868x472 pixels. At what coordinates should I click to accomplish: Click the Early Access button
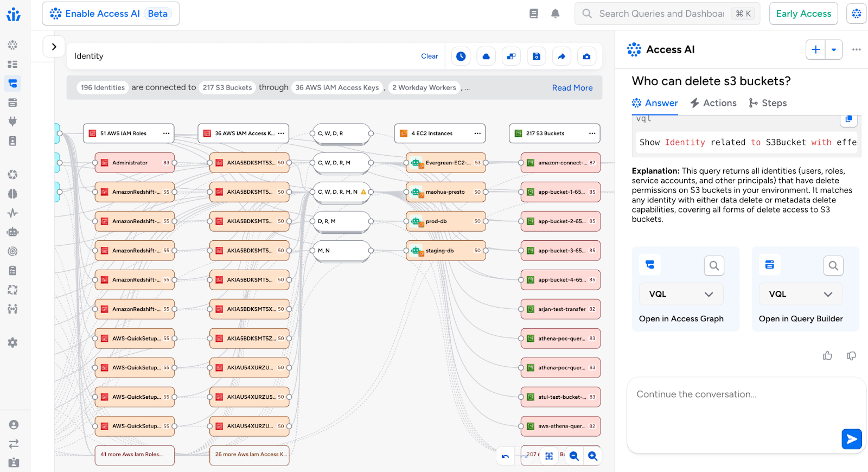click(x=803, y=14)
